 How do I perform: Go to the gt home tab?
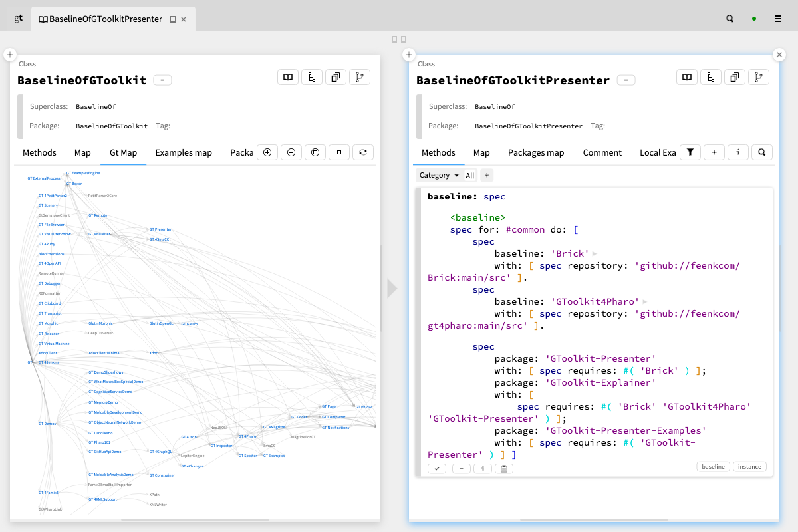point(19,19)
